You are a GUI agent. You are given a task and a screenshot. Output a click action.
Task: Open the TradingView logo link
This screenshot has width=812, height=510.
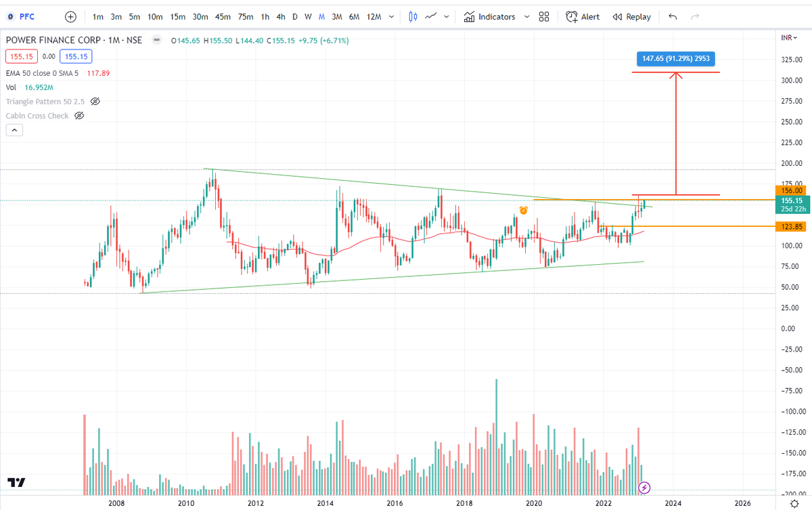point(17,483)
